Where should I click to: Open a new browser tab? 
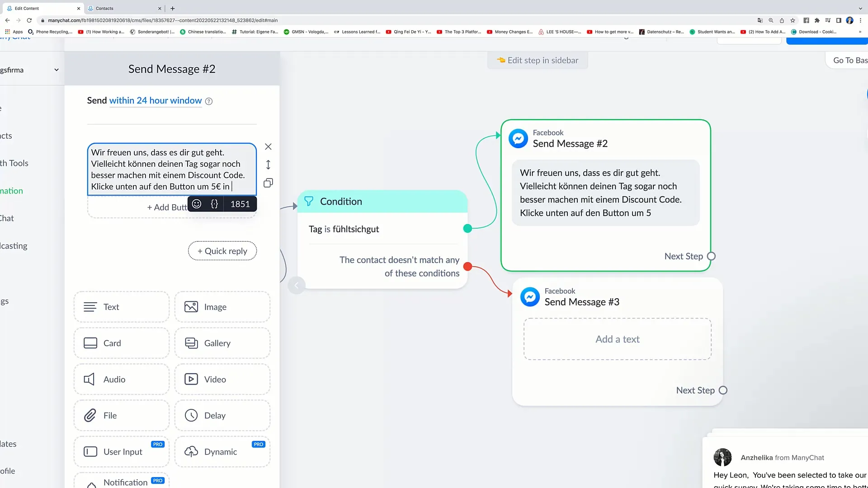[173, 8]
